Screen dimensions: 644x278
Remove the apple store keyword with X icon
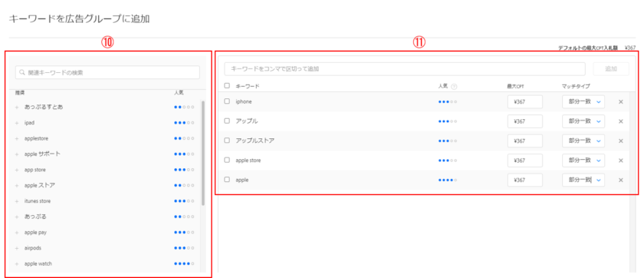click(620, 161)
